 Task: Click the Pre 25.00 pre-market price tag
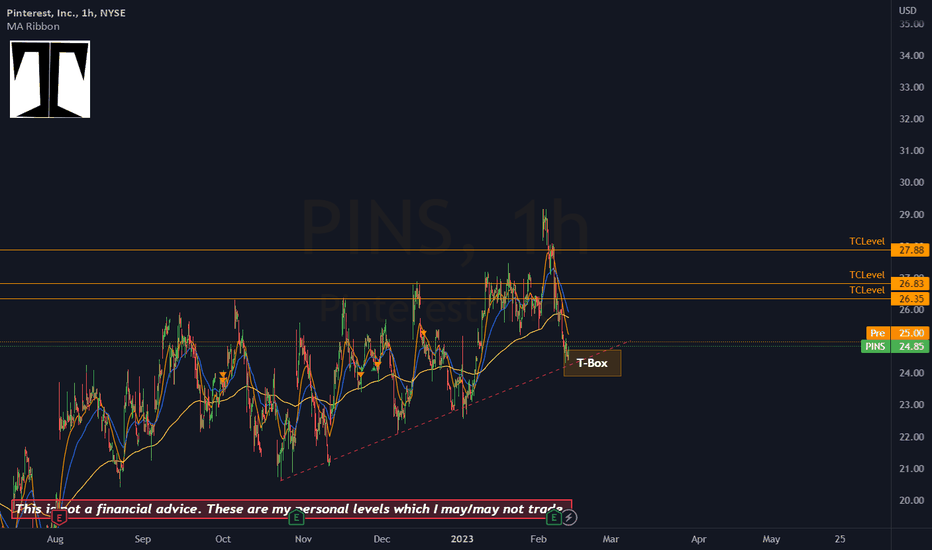click(898, 333)
